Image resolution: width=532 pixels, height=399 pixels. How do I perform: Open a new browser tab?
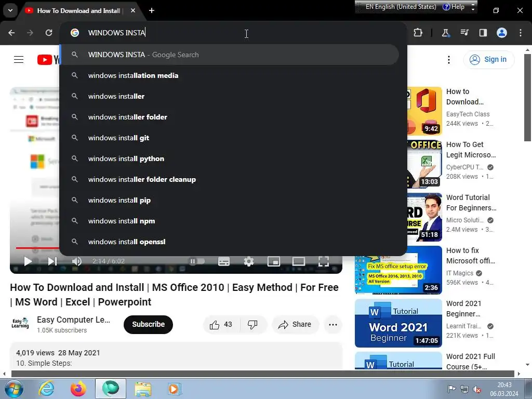(152, 10)
